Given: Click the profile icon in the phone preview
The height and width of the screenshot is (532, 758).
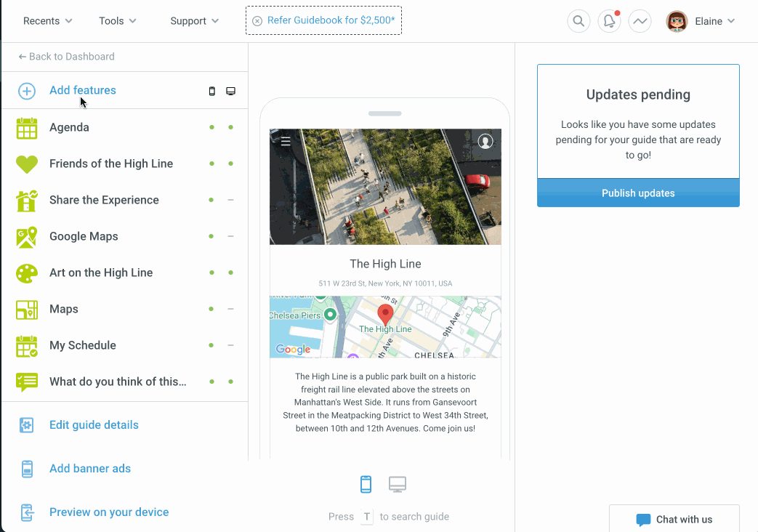Looking at the screenshot, I should tap(485, 141).
